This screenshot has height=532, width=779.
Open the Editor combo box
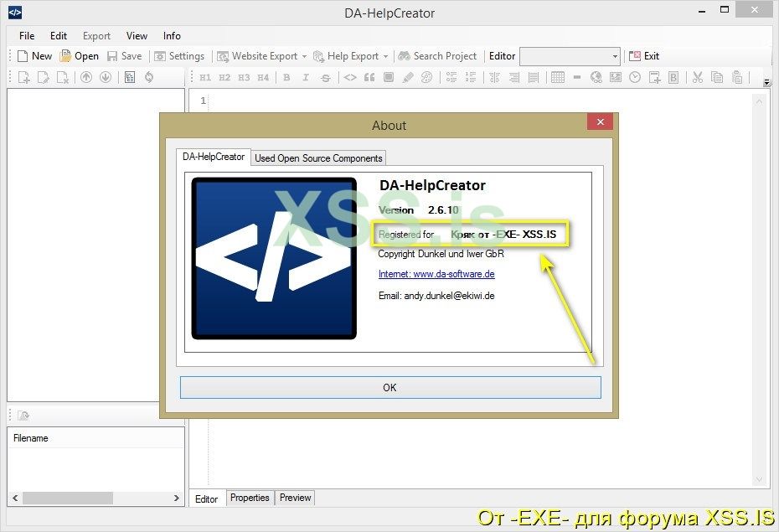[x=570, y=56]
